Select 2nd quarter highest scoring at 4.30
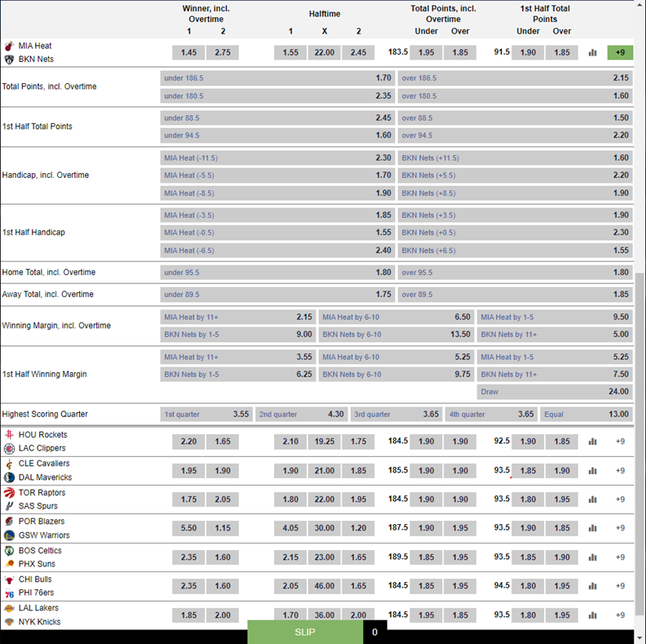 point(301,415)
